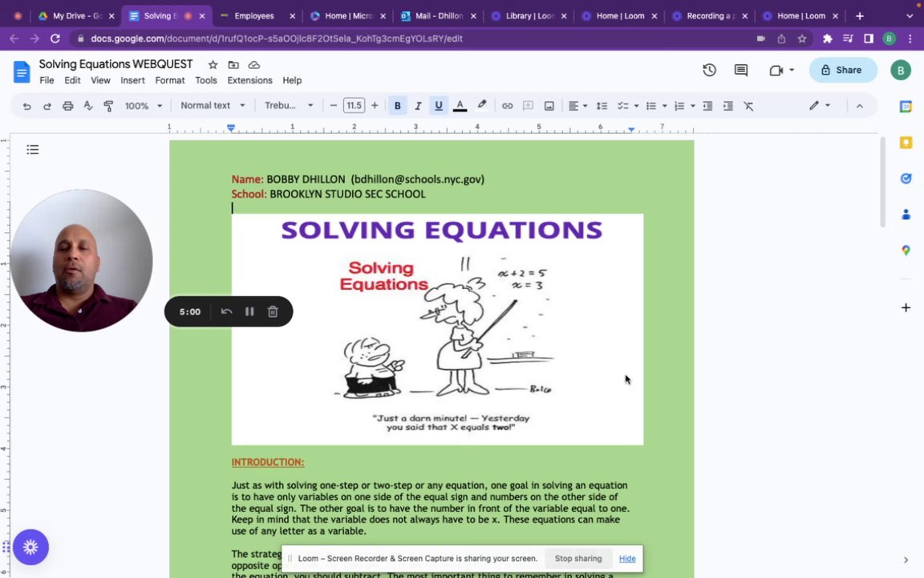Pause the Loom recording
This screenshot has height=578, width=924.
[x=249, y=311]
